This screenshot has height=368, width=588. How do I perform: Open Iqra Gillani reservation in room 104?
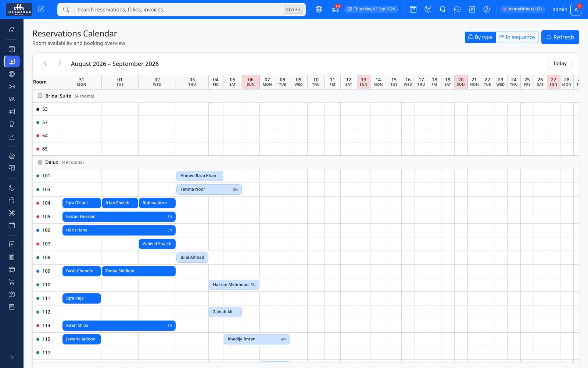click(x=82, y=203)
